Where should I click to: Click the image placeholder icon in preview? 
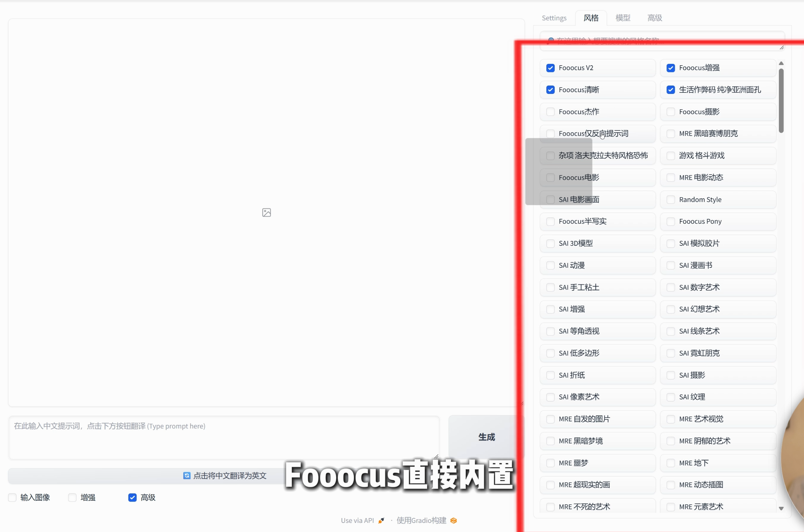click(x=266, y=212)
